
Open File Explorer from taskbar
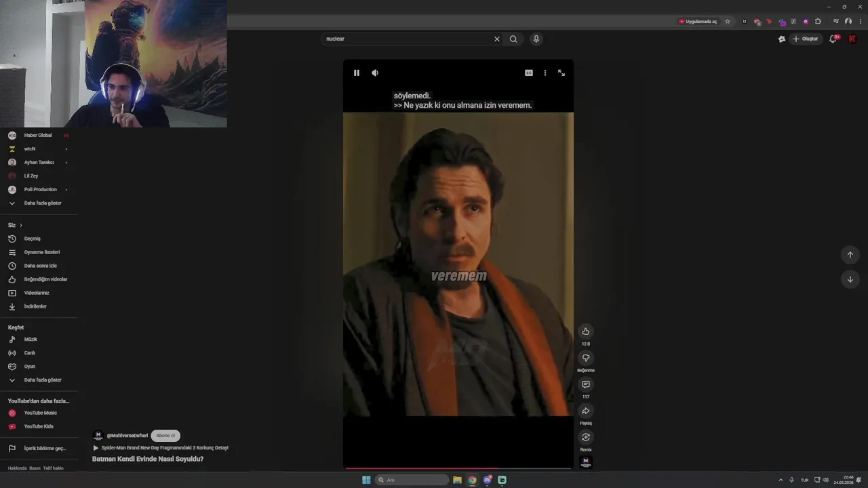pos(457,480)
